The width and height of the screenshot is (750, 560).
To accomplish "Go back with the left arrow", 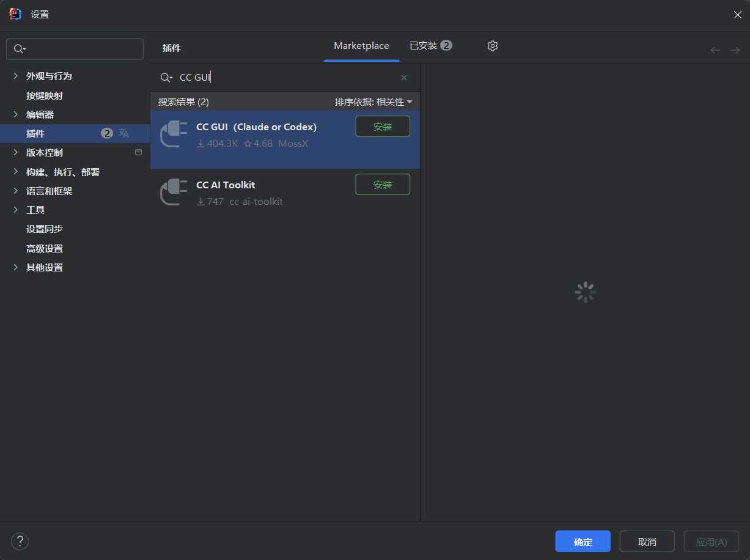I will [715, 50].
